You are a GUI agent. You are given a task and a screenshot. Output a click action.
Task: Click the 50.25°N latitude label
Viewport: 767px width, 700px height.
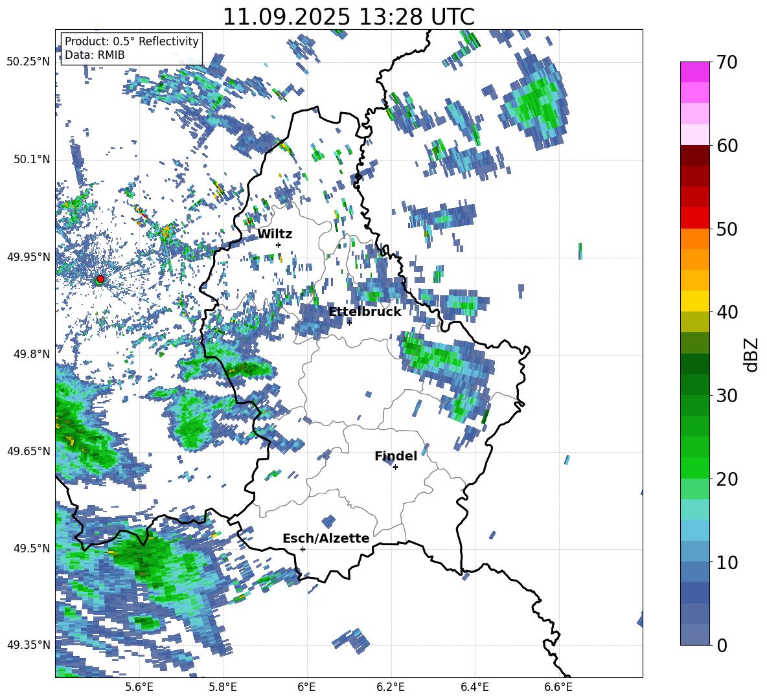29,62
